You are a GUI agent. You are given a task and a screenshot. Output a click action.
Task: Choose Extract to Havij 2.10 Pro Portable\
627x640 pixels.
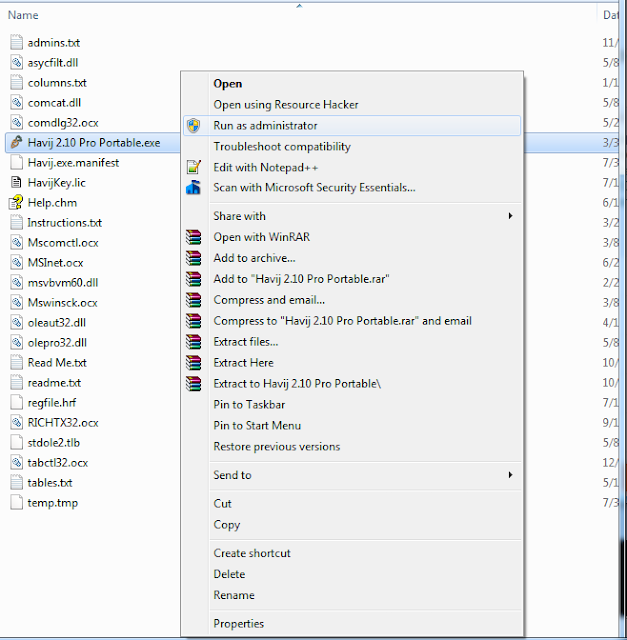352,384
